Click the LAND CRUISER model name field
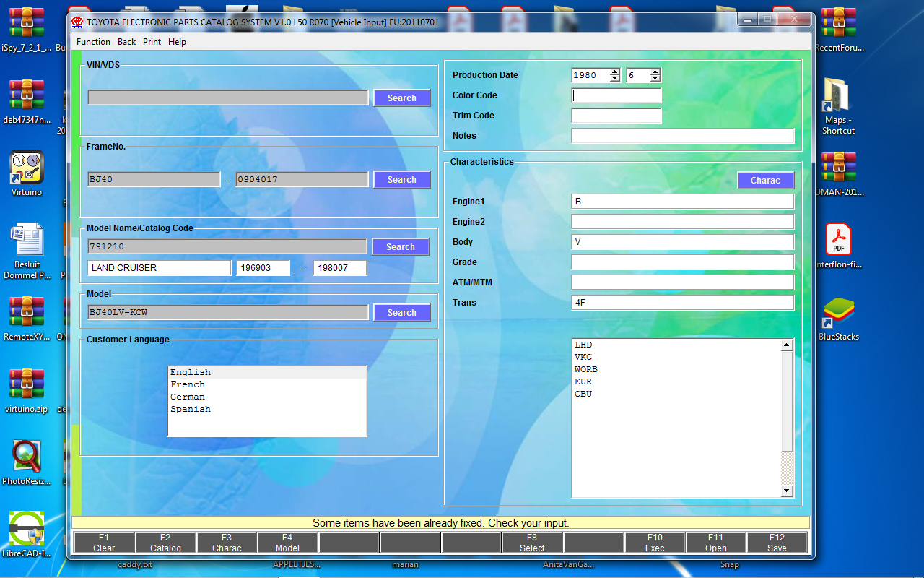Image resolution: width=924 pixels, height=578 pixels. 160,268
